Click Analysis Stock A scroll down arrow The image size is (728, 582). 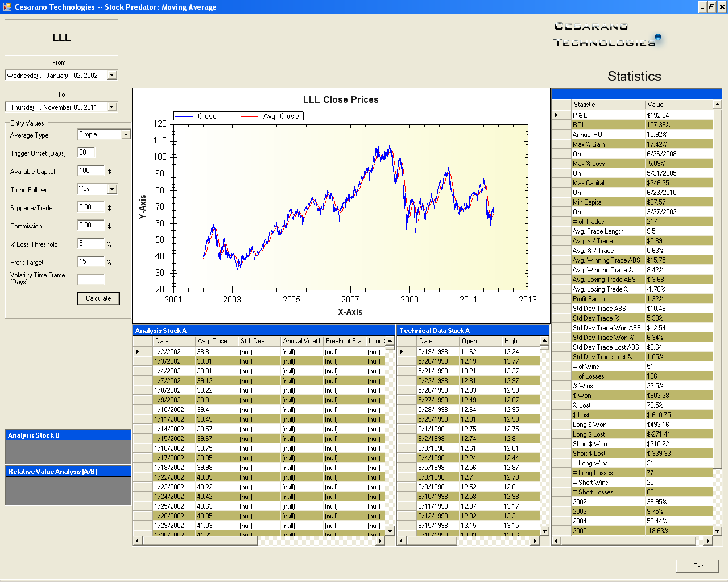point(390,531)
